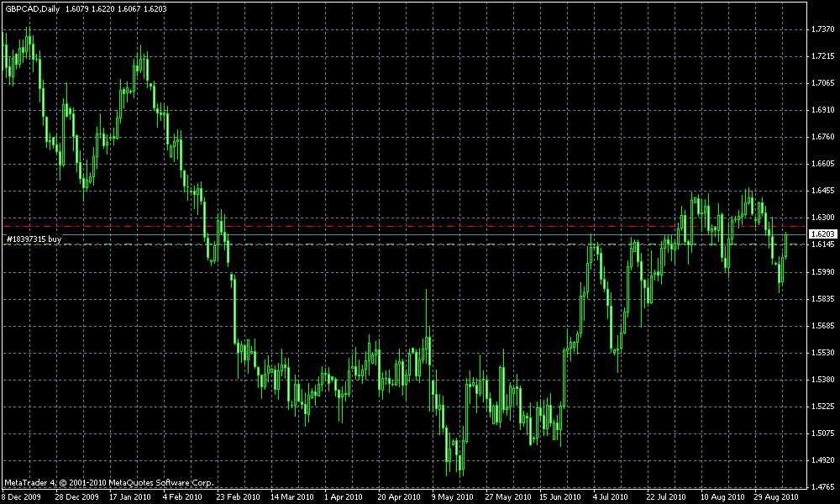Click the 1 Apr 2010 time axis label

click(344, 497)
